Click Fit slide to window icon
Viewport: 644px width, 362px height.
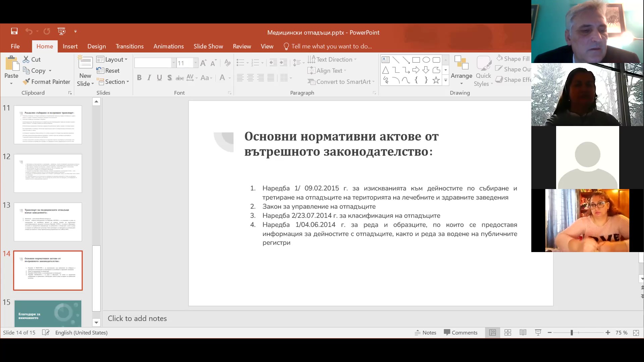point(636,333)
